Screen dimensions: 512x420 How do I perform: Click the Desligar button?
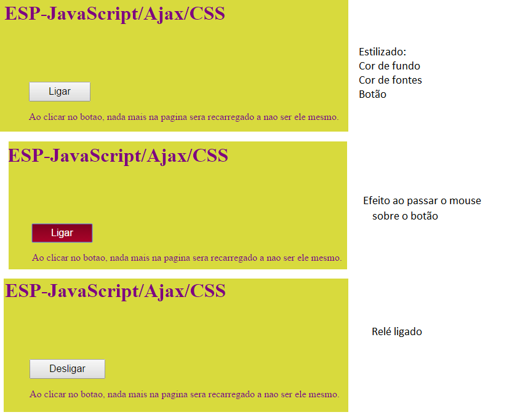click(x=67, y=369)
